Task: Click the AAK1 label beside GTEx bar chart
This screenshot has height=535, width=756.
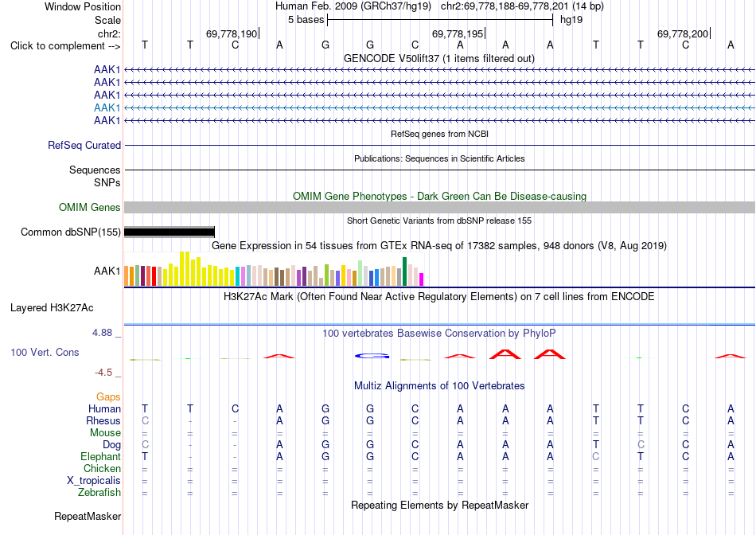Action: click(107, 271)
